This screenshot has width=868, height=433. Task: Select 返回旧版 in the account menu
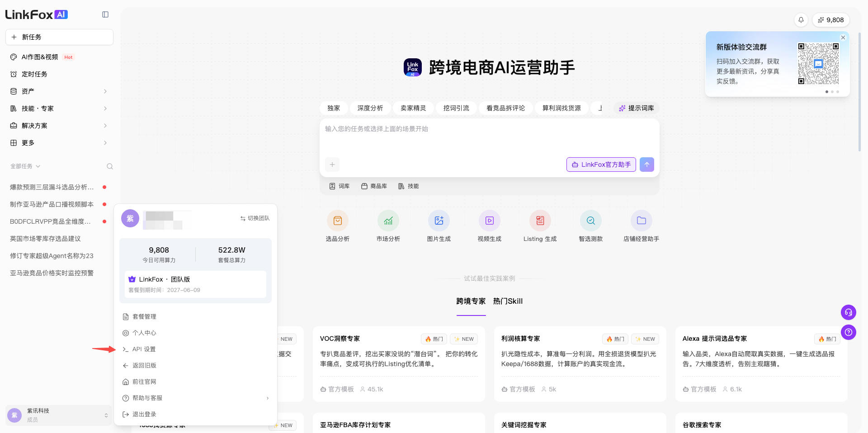coord(195,366)
